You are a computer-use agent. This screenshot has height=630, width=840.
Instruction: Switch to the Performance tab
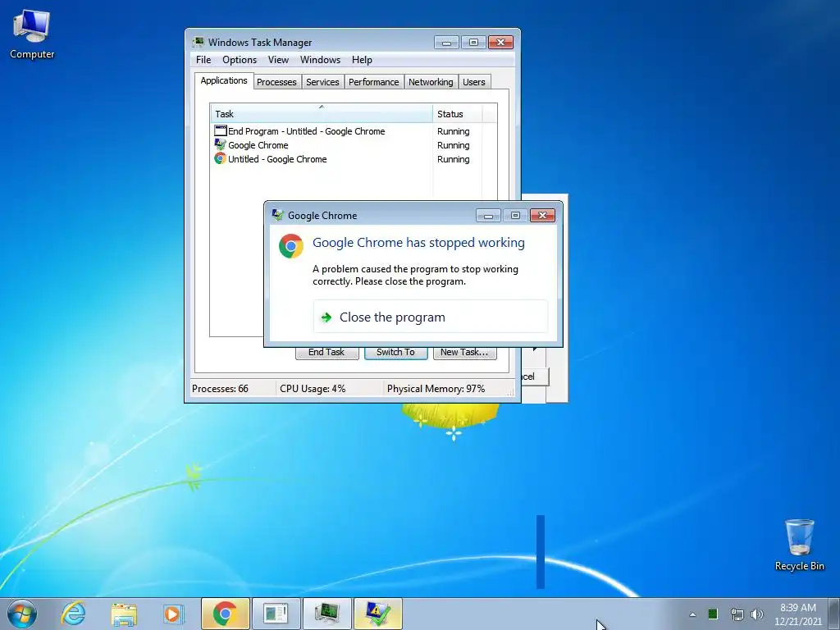click(374, 82)
